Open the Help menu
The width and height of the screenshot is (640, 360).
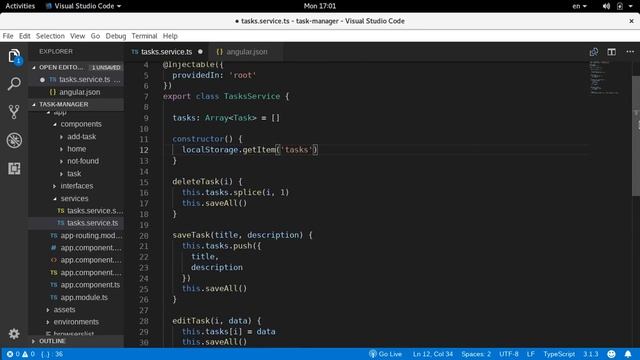170,36
